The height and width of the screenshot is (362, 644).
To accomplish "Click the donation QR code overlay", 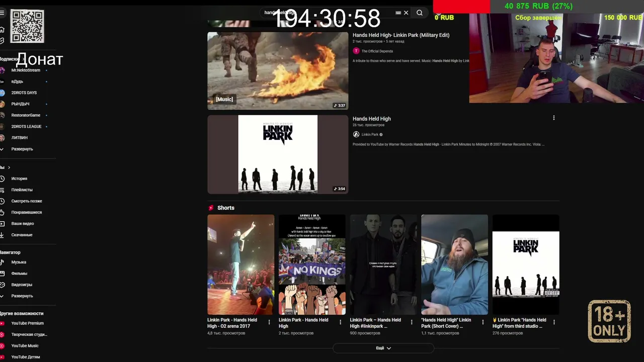I will pos(27,26).
